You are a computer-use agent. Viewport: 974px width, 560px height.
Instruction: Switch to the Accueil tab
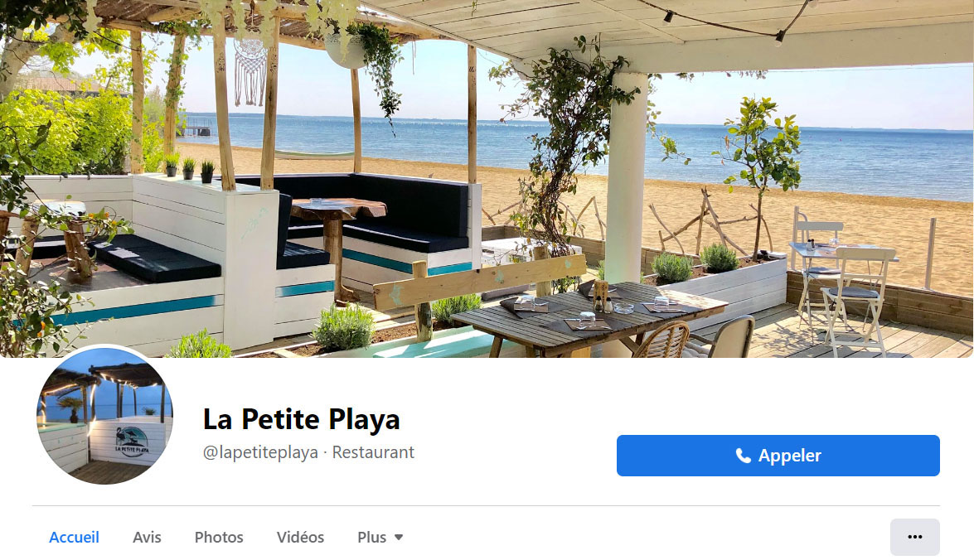[74, 537]
